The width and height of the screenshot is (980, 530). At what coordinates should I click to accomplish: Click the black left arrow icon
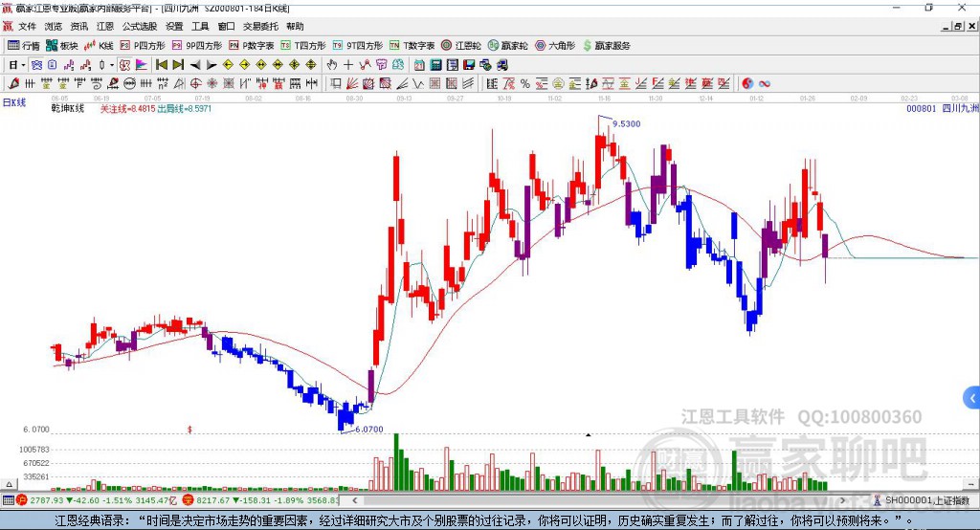click(x=195, y=65)
